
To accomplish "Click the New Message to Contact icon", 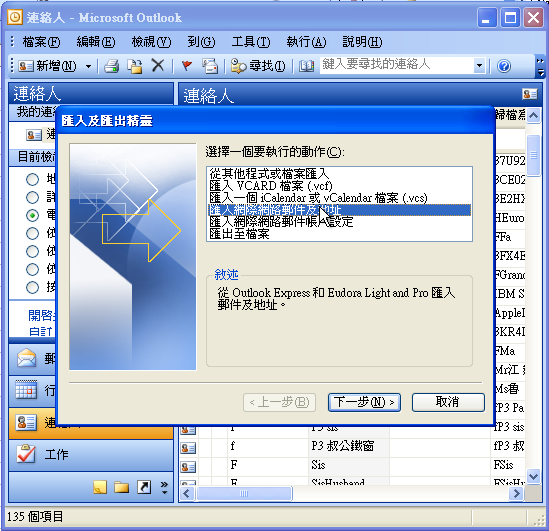I will coord(210,66).
